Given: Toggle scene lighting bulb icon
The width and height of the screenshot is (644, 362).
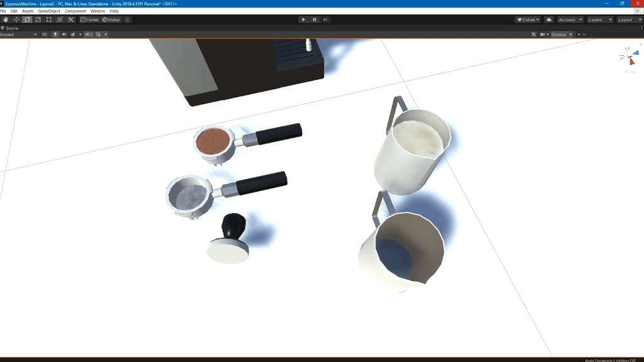Looking at the screenshot, I should click(55, 35).
